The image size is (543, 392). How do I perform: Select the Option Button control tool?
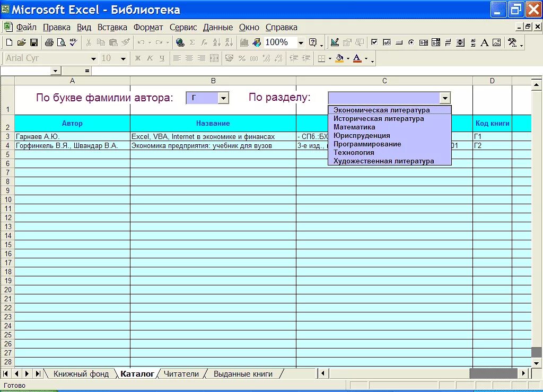tap(411, 42)
